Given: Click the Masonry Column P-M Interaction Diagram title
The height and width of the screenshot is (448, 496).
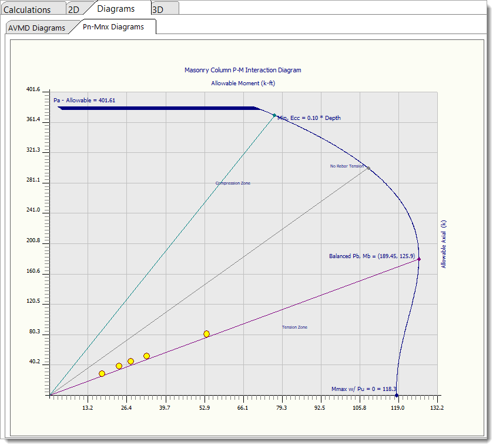Looking at the screenshot, I should point(243,70).
